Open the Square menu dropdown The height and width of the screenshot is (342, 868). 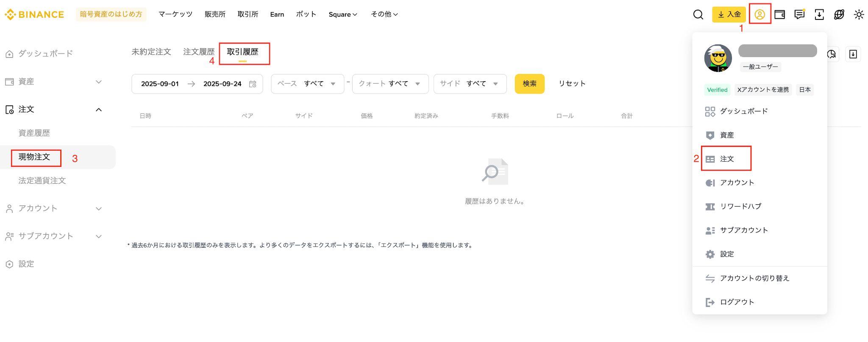343,14
